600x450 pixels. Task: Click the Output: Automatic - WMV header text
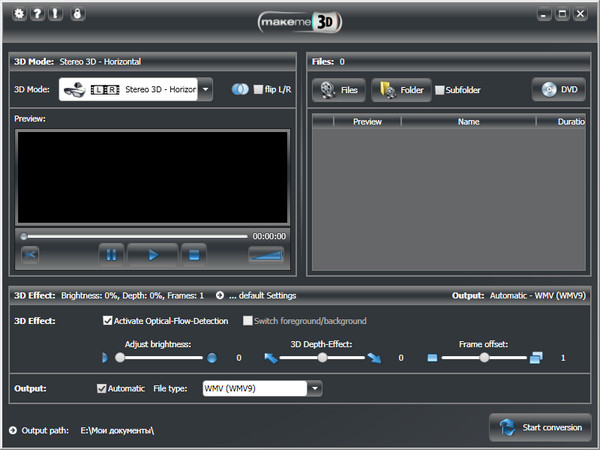tap(519, 295)
